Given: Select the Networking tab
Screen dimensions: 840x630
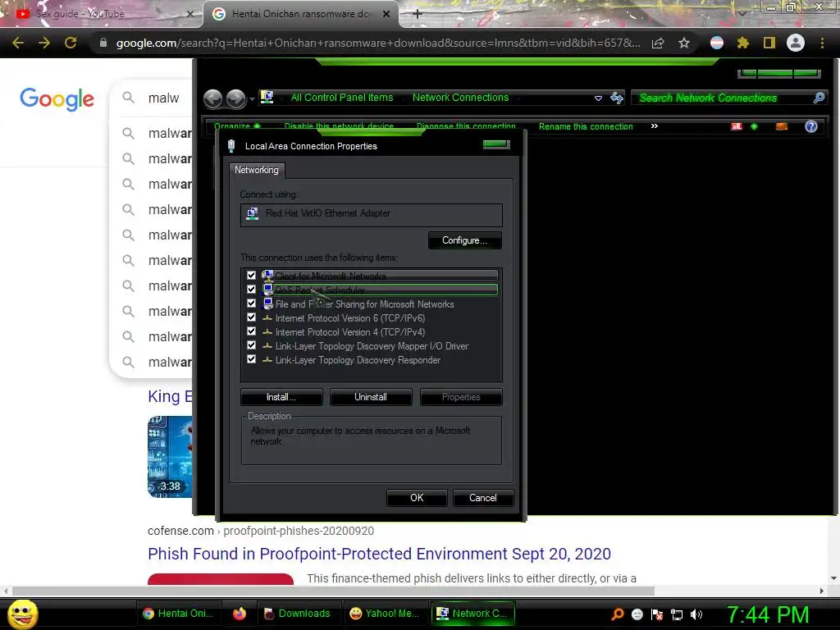Looking at the screenshot, I should pos(257,170).
